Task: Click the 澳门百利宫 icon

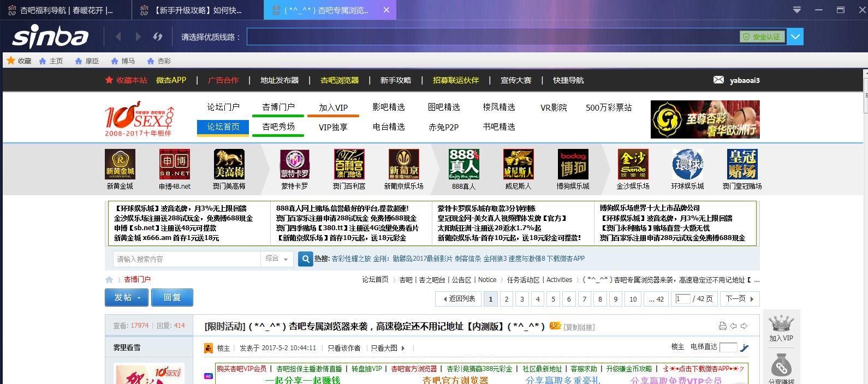Action: (349, 164)
